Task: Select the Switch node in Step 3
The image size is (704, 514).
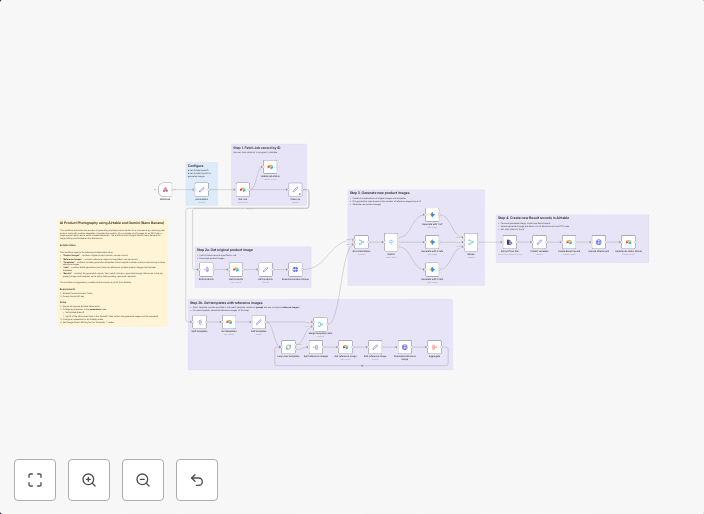Action: click(391, 241)
